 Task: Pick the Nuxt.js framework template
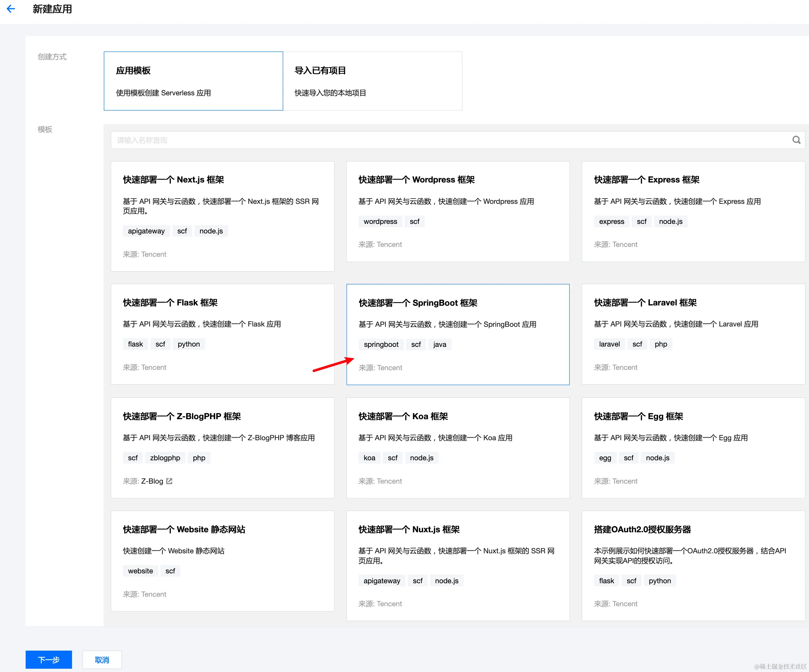[x=458, y=565]
